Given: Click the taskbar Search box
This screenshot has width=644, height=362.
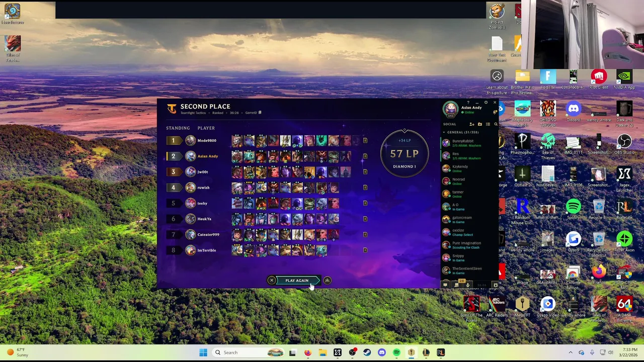Looking at the screenshot, I should (249, 352).
